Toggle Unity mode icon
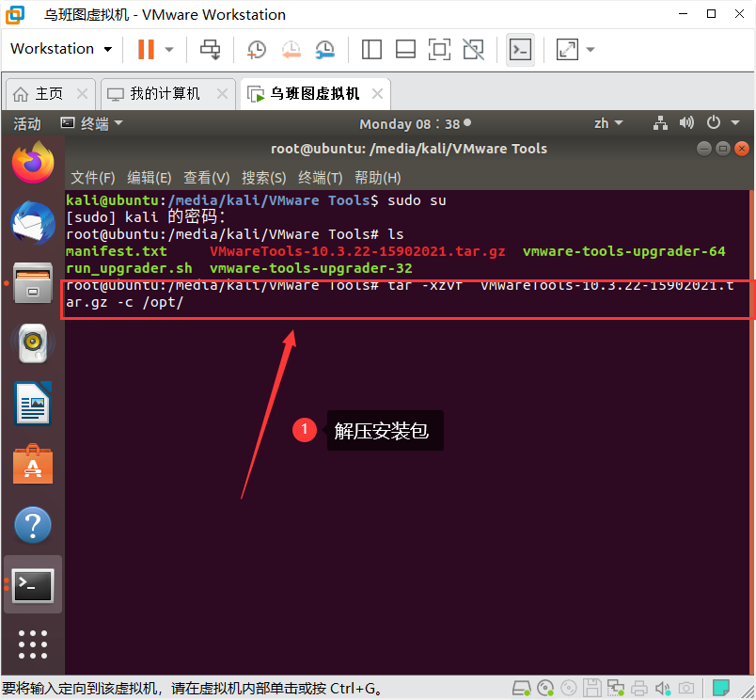 [x=474, y=49]
